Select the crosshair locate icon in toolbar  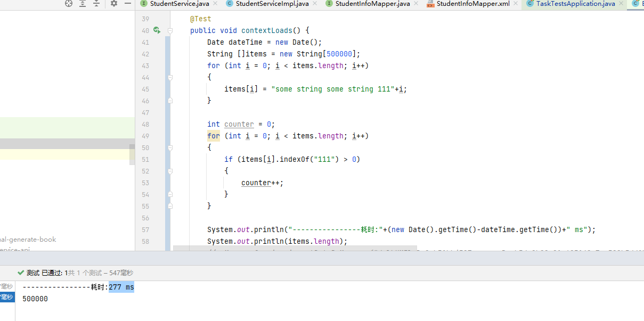pos(69,3)
